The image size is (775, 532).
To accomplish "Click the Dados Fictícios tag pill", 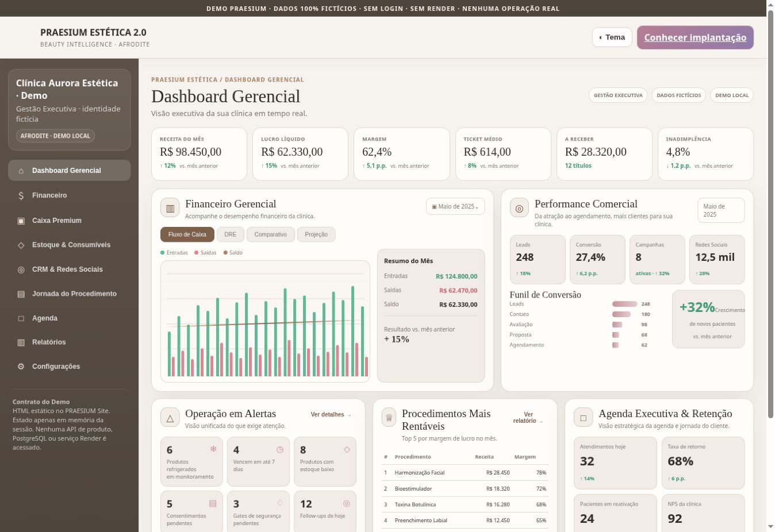I will tap(679, 95).
